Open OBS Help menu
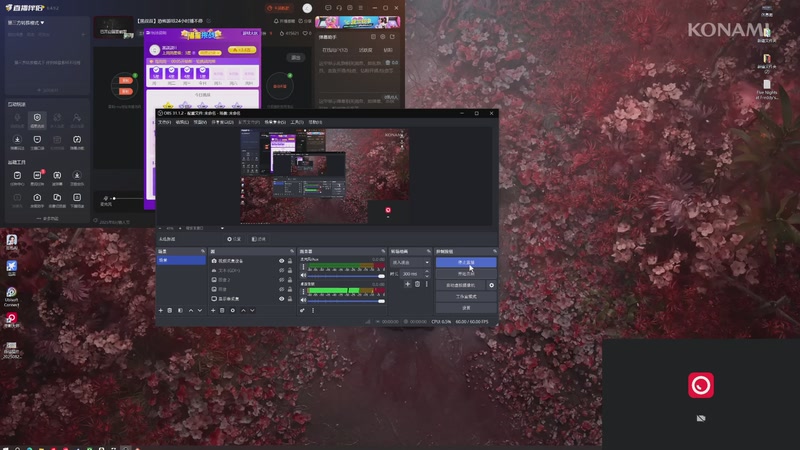800x450 pixels. 315,122
